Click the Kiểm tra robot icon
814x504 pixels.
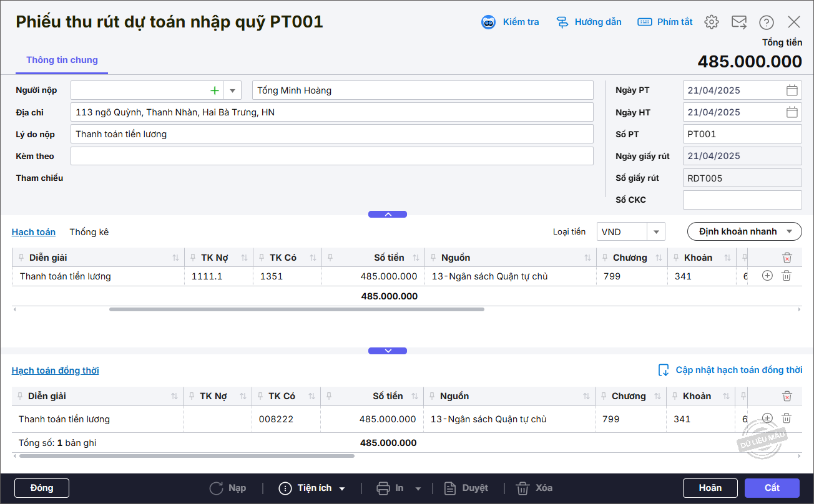[488, 22]
